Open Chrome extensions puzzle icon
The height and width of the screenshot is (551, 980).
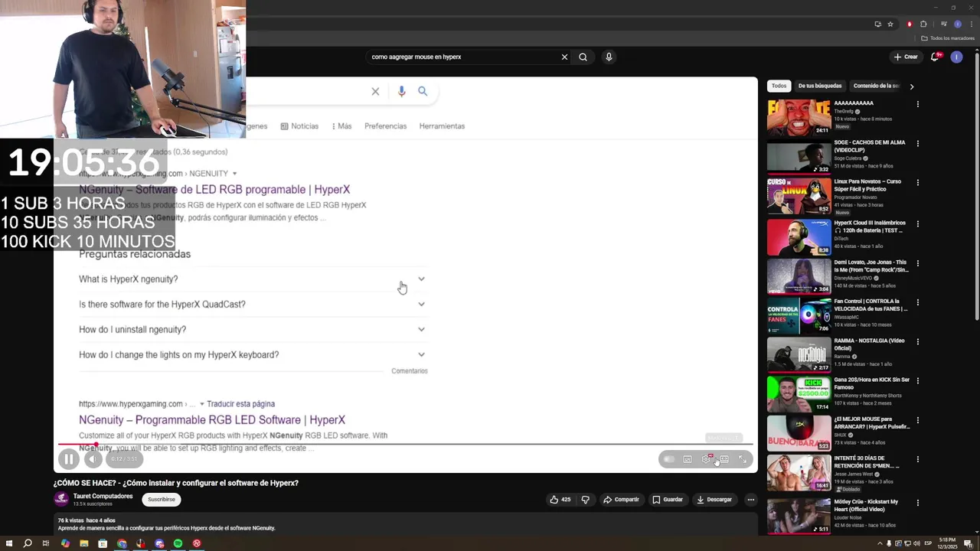click(x=923, y=24)
